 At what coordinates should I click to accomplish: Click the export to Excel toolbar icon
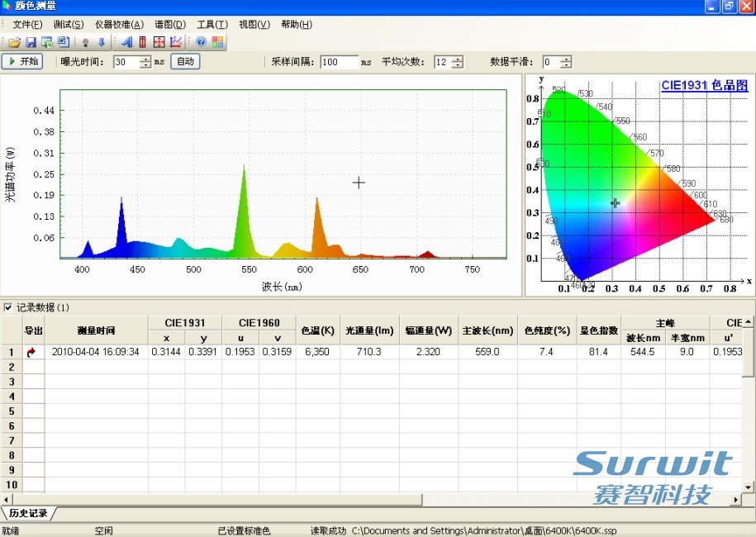click(x=47, y=42)
